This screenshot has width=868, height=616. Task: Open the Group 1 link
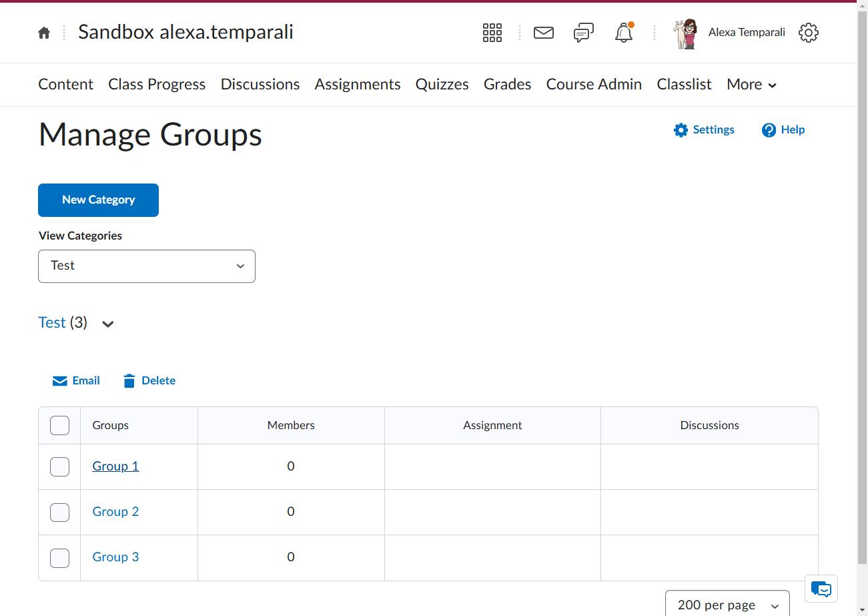point(115,467)
